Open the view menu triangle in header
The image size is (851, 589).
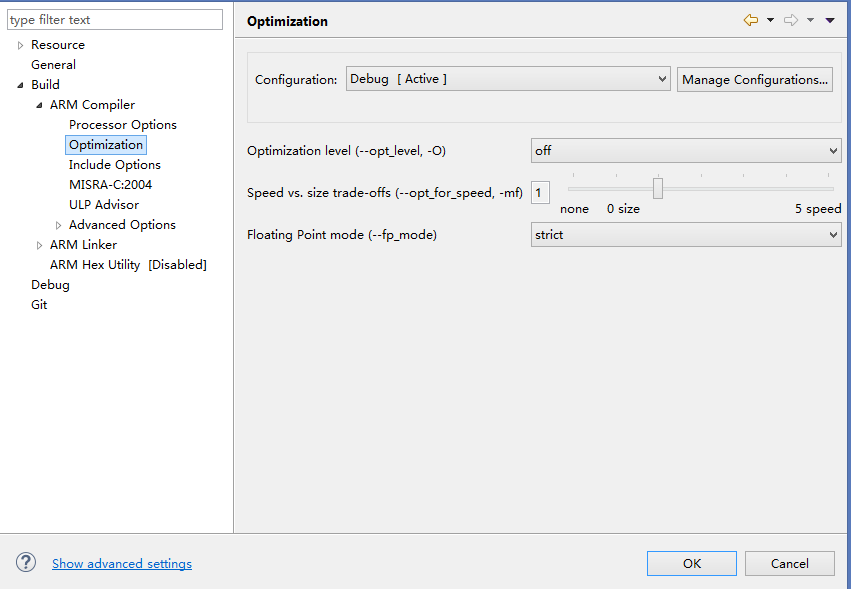pos(830,20)
